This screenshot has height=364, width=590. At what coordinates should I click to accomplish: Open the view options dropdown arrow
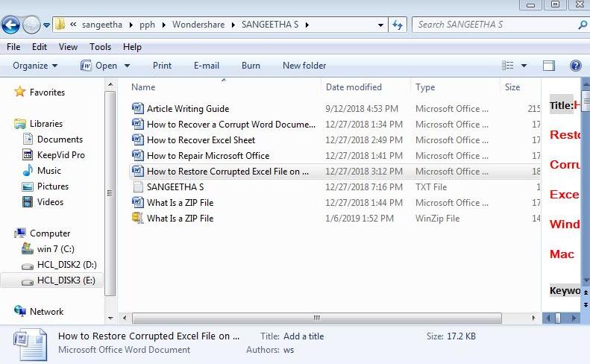(x=524, y=66)
